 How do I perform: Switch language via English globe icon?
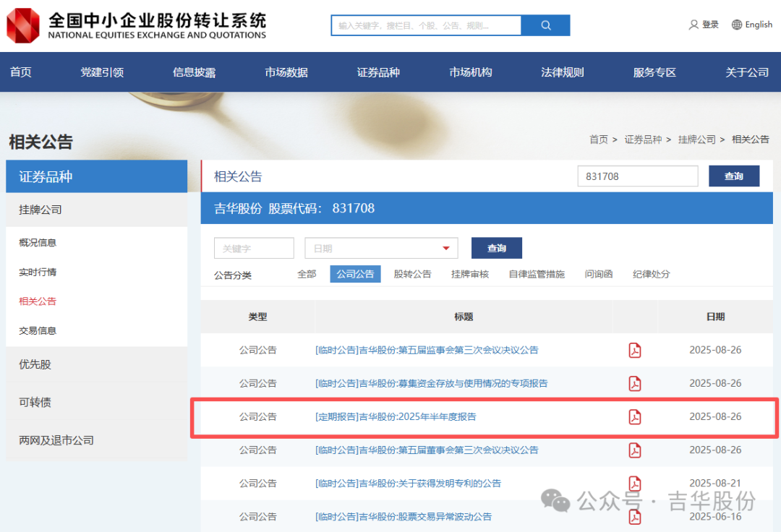(737, 25)
